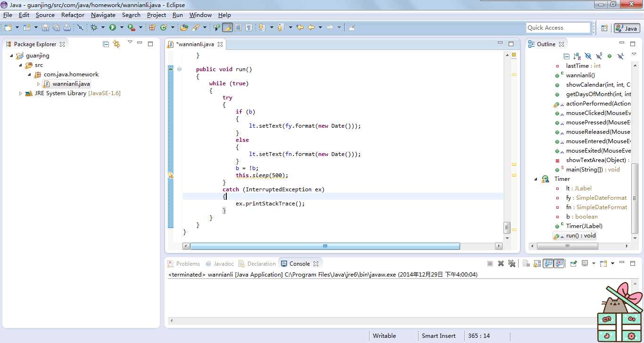The height and width of the screenshot is (343, 644).
Task: Select main(String[]) in the Outline
Action: pyautogui.click(x=588, y=170)
